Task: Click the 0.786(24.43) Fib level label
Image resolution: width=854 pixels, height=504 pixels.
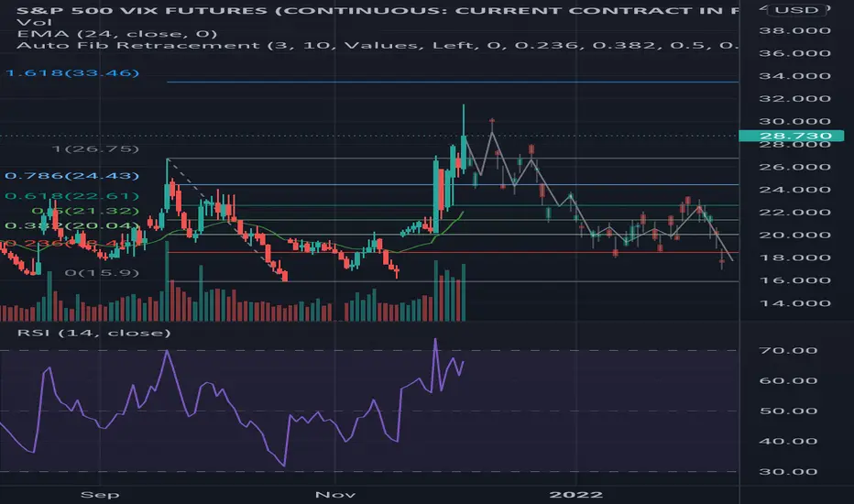Action: (x=71, y=175)
